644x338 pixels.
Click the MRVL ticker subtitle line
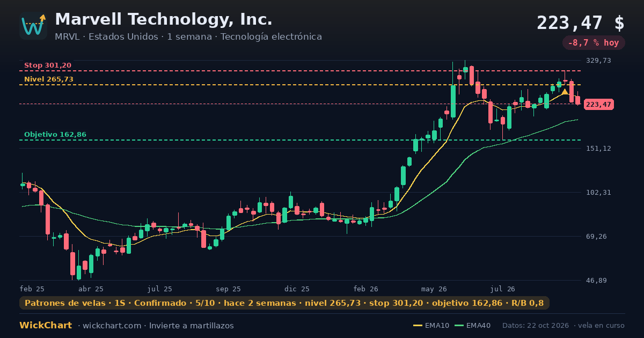188,37
